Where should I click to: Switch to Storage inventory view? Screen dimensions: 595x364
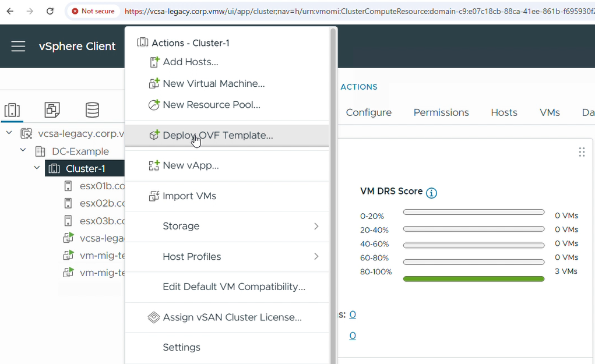coord(92,110)
